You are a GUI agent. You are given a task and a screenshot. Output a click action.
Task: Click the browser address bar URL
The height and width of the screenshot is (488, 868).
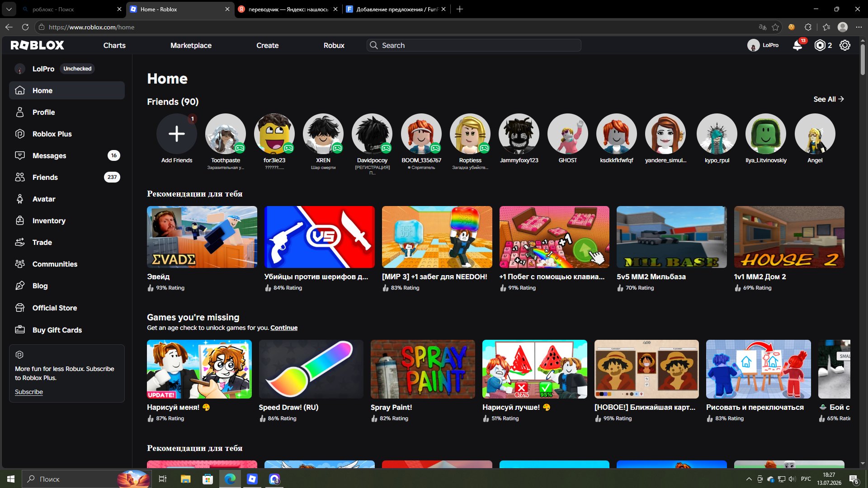[91, 27]
